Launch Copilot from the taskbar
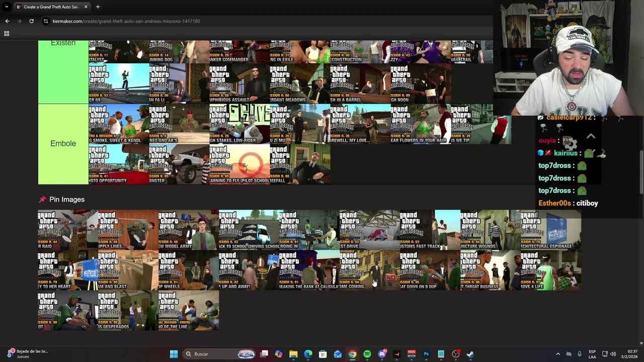644x362 pixels. click(x=279, y=354)
